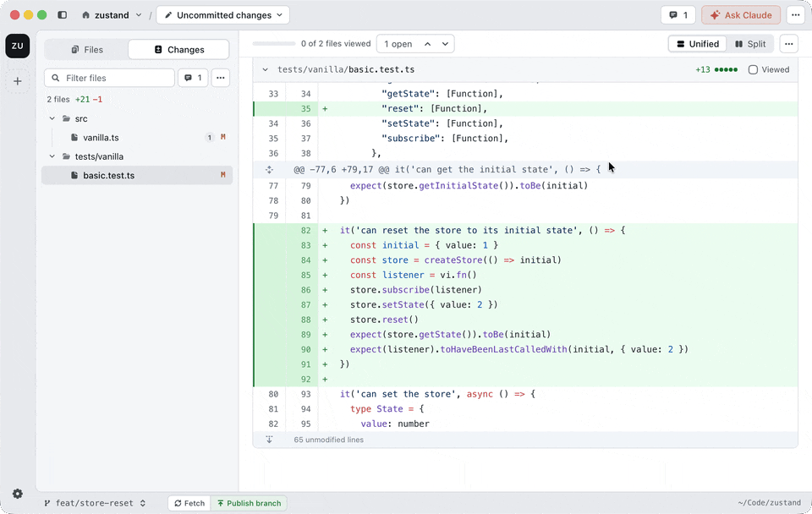The height and width of the screenshot is (514, 812).
Task: Open the Uncommitted changes dropdown
Action: pos(222,15)
